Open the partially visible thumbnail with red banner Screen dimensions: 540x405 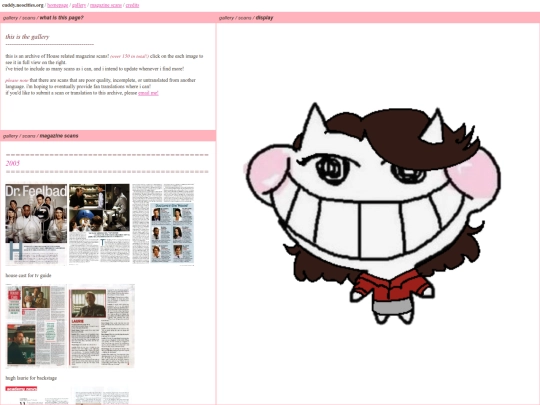(x=36, y=395)
